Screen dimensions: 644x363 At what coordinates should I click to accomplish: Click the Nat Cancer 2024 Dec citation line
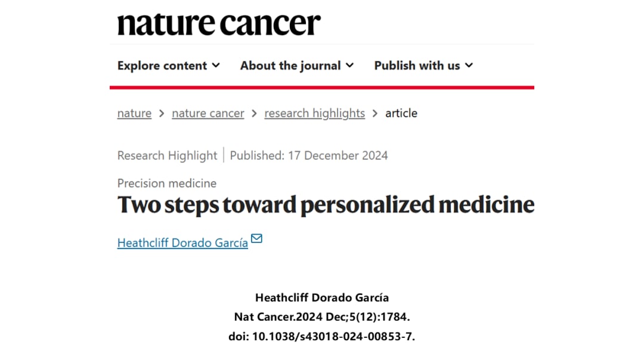(321, 317)
